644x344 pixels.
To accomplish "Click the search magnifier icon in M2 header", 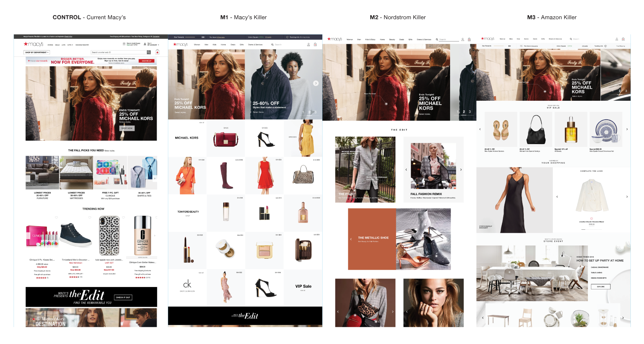I will 437,40.
